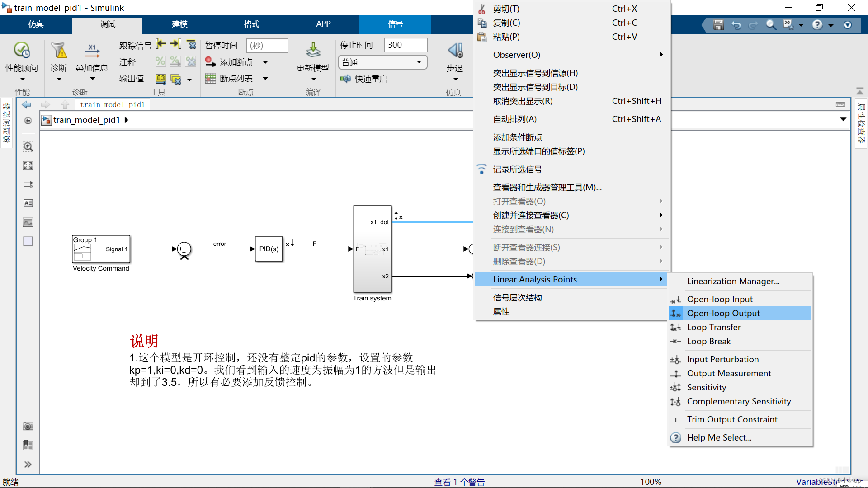
Task: Click the pause time (秒) input field
Action: coord(267,45)
